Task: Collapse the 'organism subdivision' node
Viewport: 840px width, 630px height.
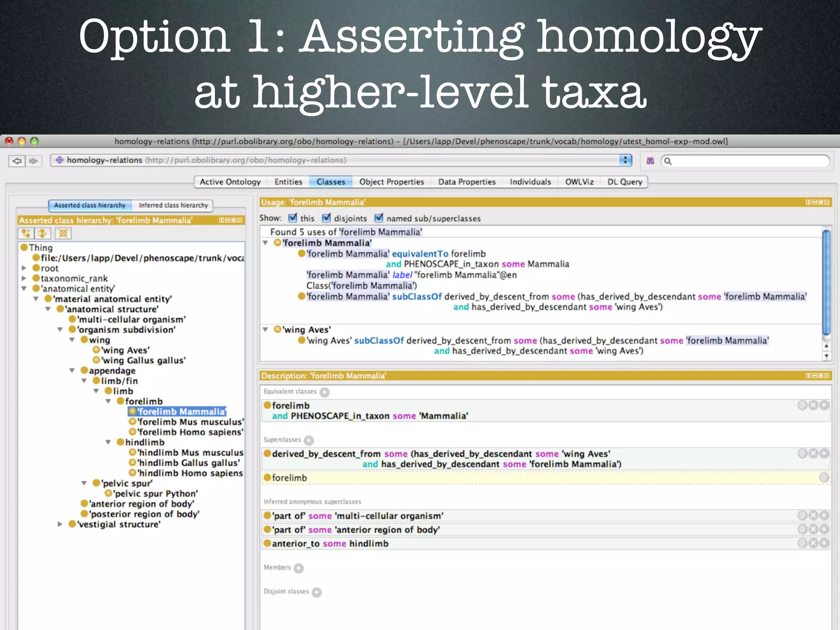Action: (60, 330)
